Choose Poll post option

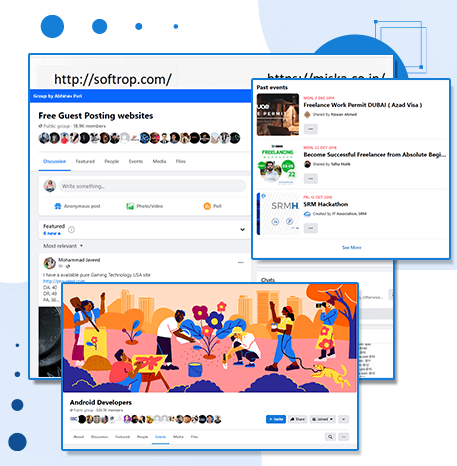(x=212, y=206)
